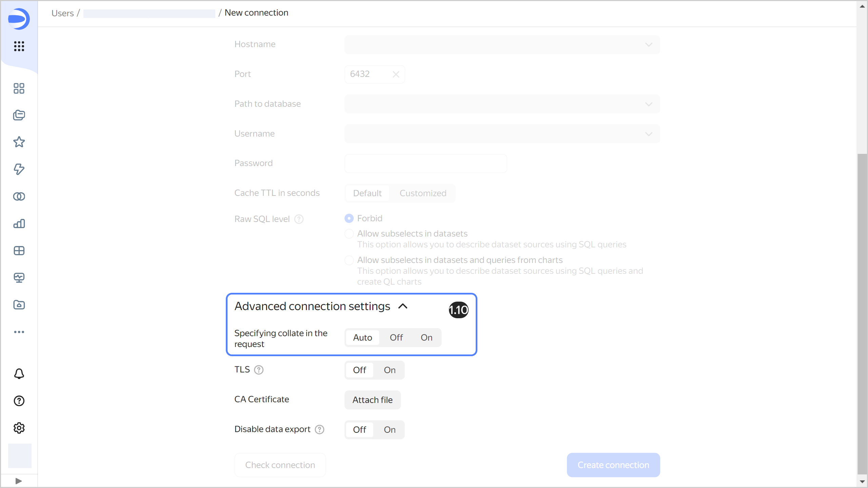Viewport: 868px width, 488px height.
Task: Open the connections lightning bolt icon
Action: [19, 169]
